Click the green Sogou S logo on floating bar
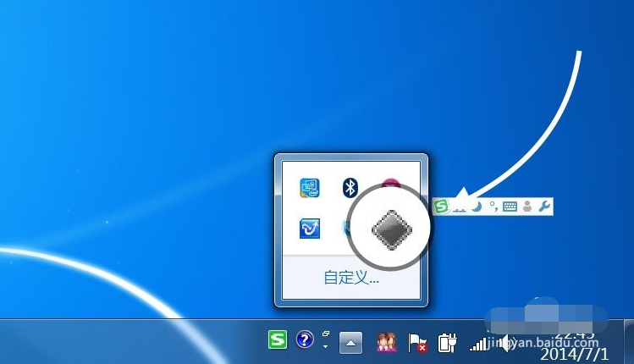634x364 pixels. click(441, 206)
